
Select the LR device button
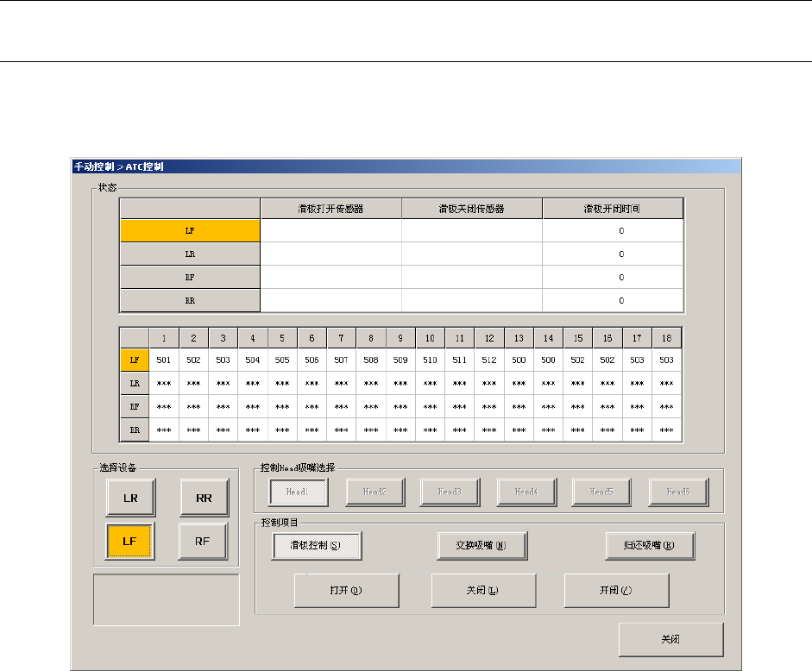[130, 498]
